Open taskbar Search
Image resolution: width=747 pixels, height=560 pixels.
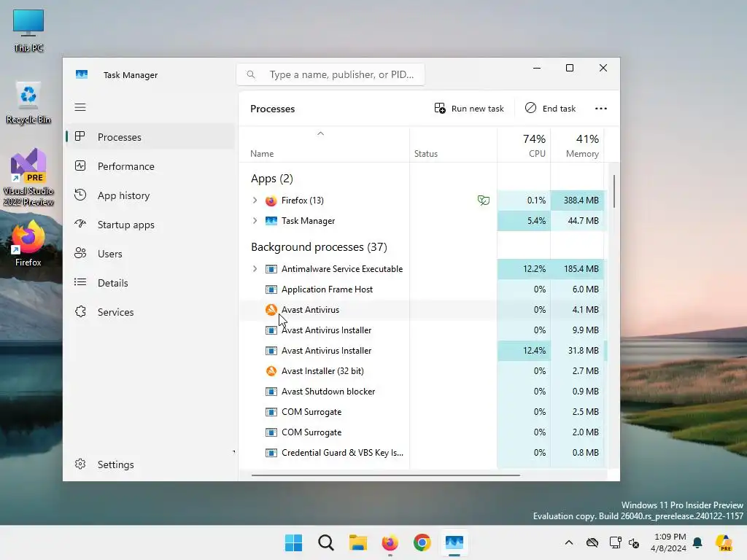[326, 542]
